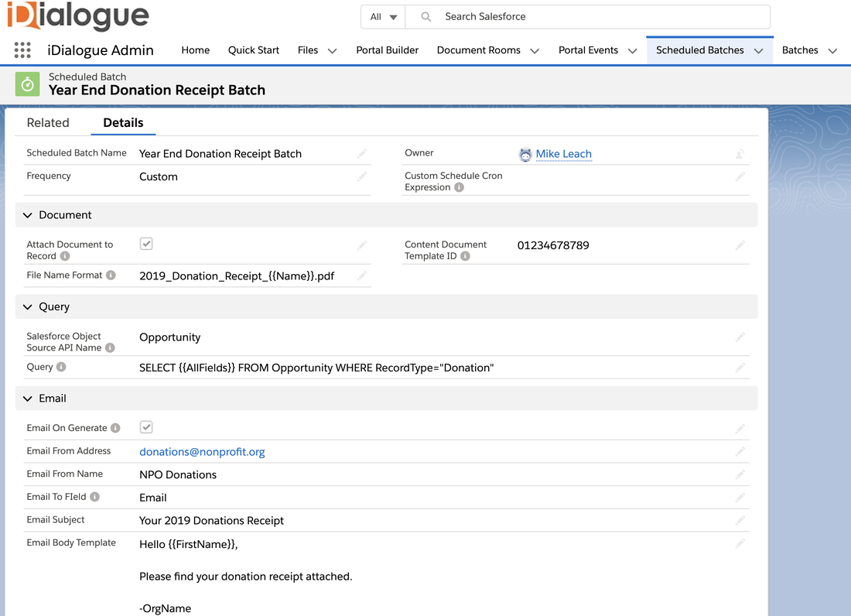Open the App Launcher grid icon
851x616 pixels.
tap(22, 50)
